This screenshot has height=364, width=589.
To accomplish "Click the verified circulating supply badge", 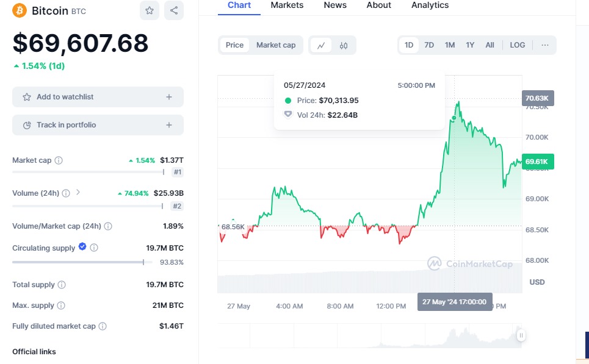I will click(x=82, y=246).
